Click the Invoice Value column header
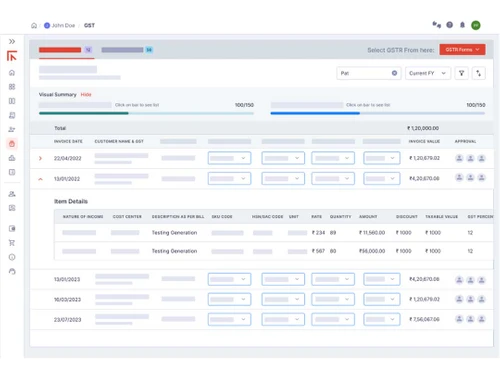The image size is (500, 375). tap(424, 141)
